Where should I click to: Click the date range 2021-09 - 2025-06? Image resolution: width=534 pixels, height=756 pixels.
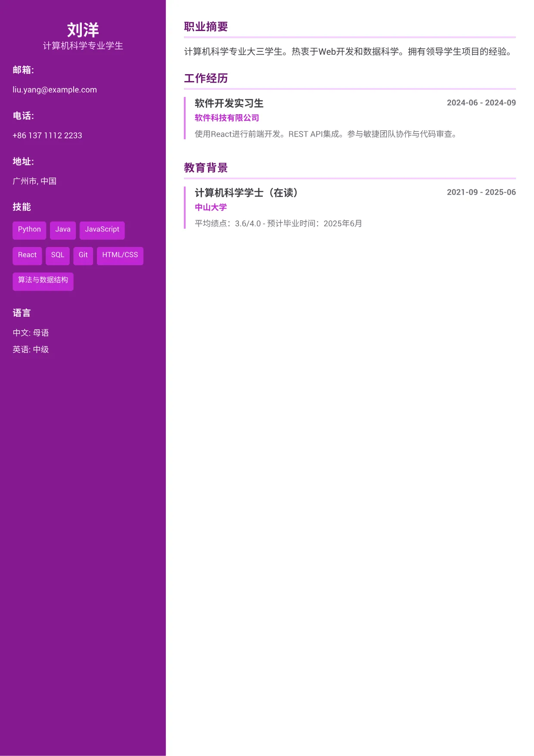(x=481, y=192)
